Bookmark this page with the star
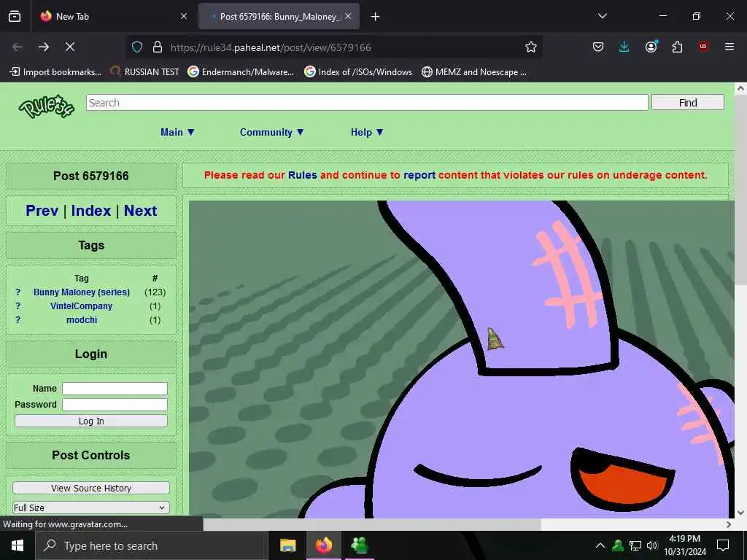This screenshot has height=560, width=747. 531,47
